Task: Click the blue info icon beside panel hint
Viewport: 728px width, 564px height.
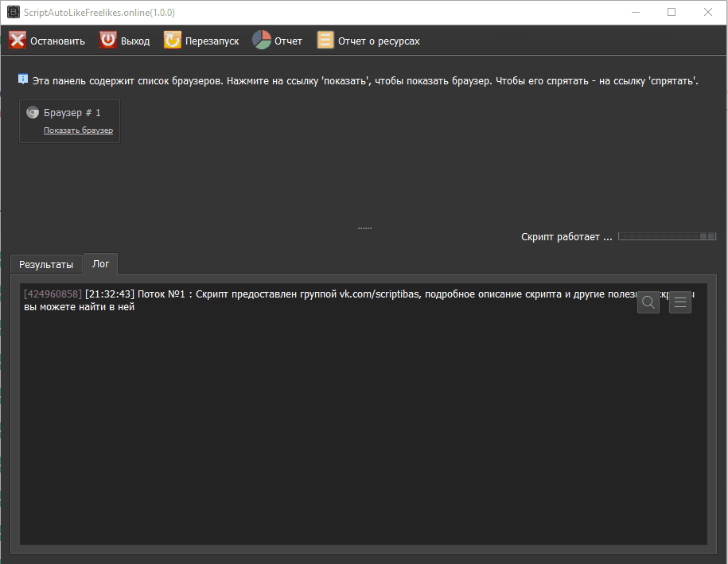Action: (x=23, y=80)
